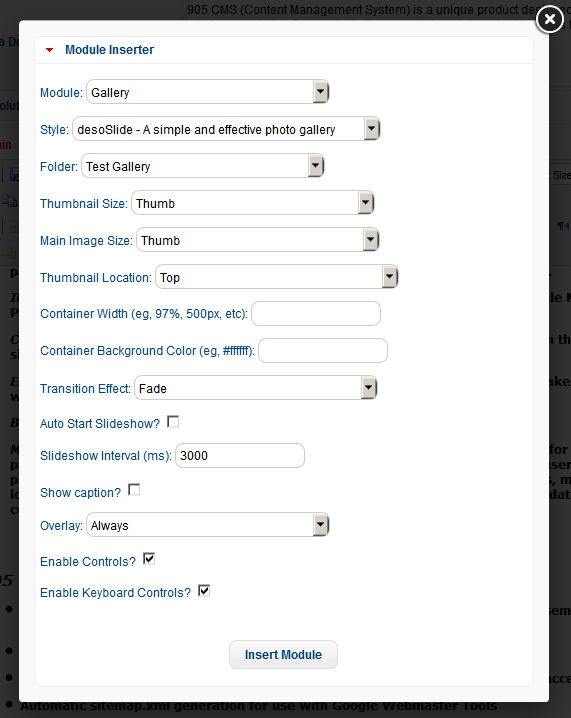Open the Module dropdown showing Gallery
The image size is (571, 718).
click(207, 92)
